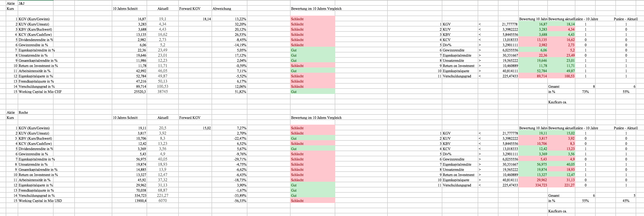The image size is (644, 216).
Task: Select the Roche stock name cell
Action: (x=23, y=112)
